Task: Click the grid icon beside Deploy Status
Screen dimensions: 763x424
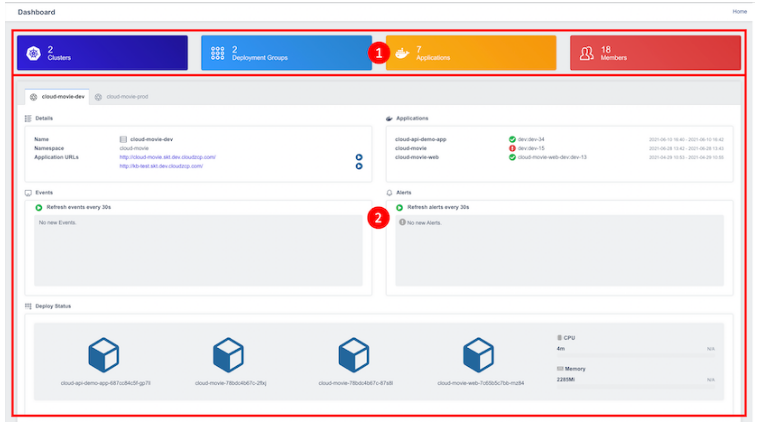Action: [28, 306]
